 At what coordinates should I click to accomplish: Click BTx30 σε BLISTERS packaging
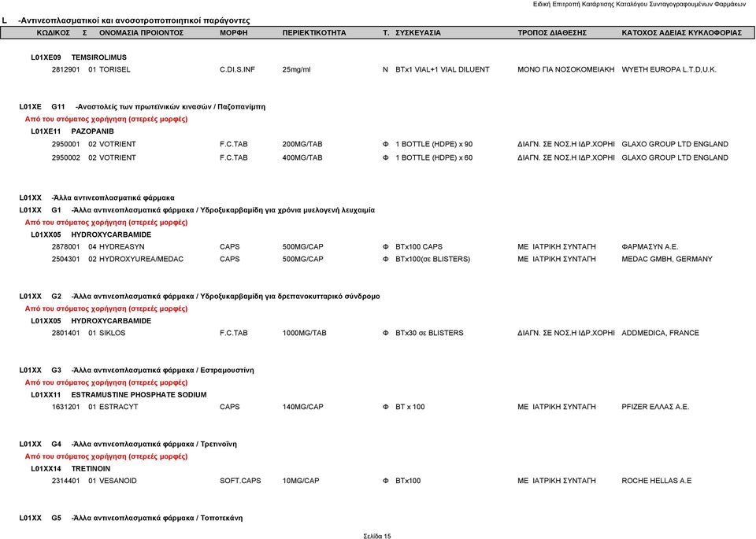(x=429, y=333)
